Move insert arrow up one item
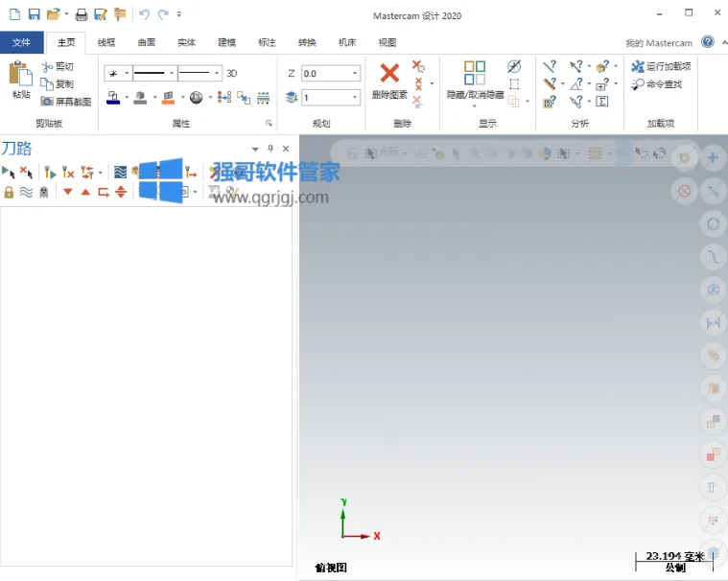Viewport: 728px width, 581px height. point(85,192)
